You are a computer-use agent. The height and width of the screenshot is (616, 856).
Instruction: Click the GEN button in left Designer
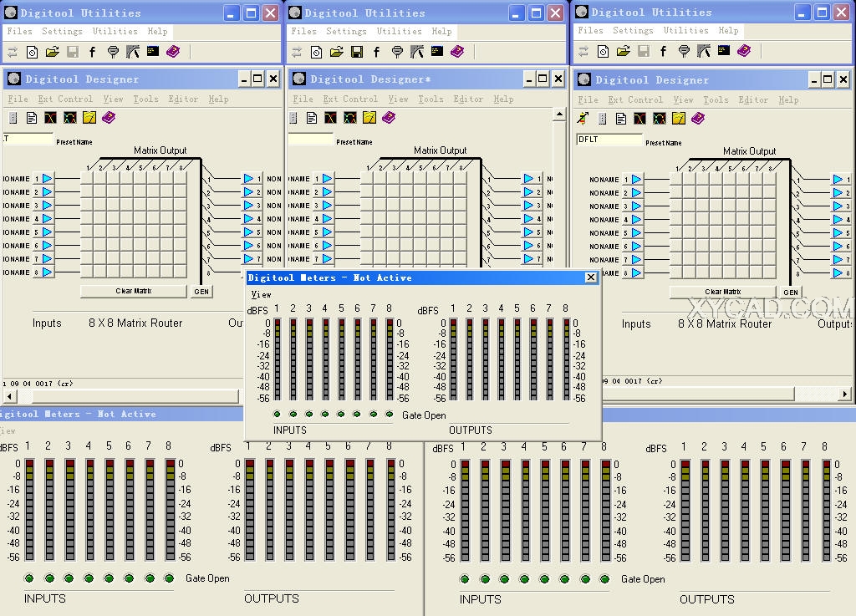pyautogui.click(x=201, y=292)
